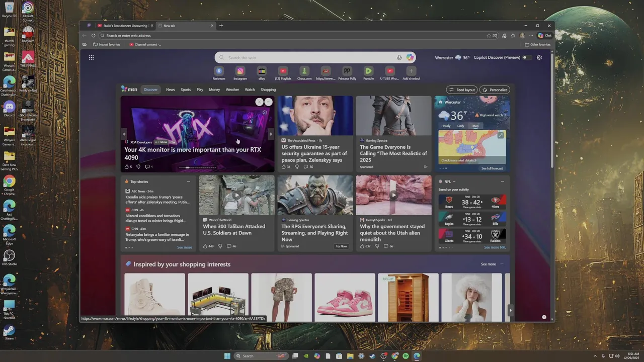The image size is (644, 362).
Task: Open the Instagram shortcut
Action: 240,73
